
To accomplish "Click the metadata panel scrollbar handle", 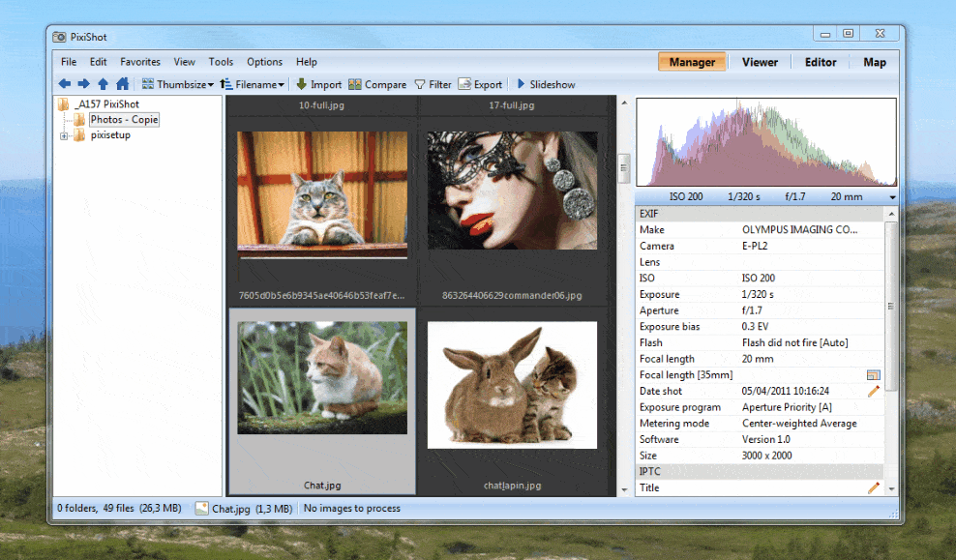I will point(891,306).
